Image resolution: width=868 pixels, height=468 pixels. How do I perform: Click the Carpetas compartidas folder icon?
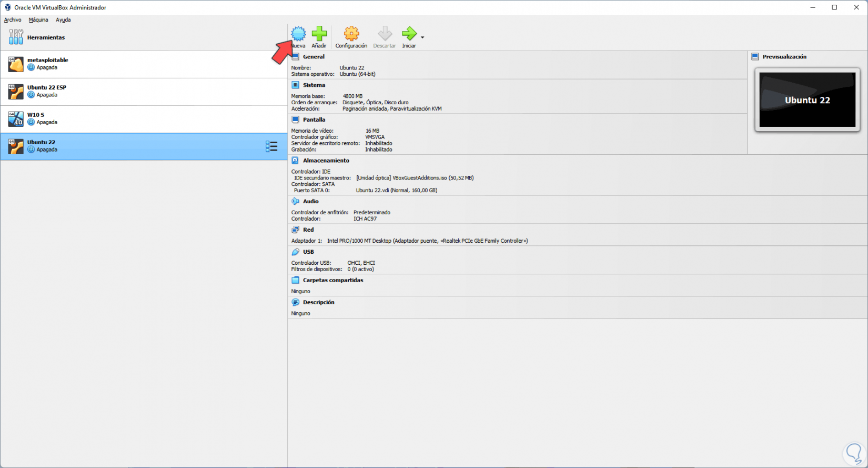[x=296, y=280]
